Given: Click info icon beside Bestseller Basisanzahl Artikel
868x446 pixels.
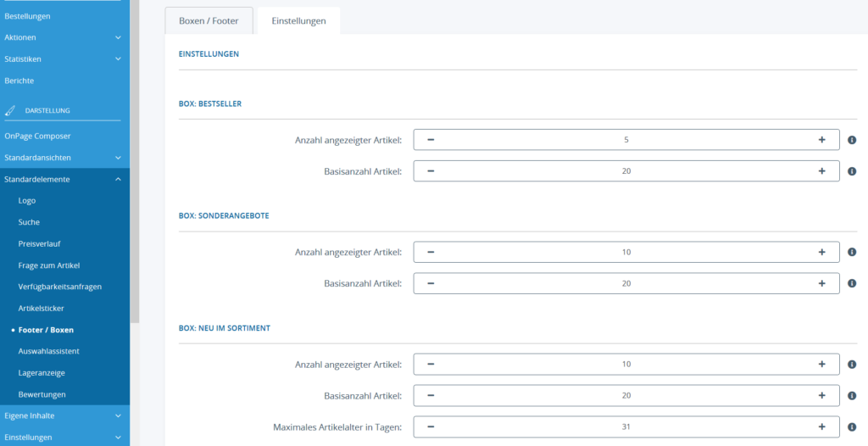Looking at the screenshot, I should point(852,171).
